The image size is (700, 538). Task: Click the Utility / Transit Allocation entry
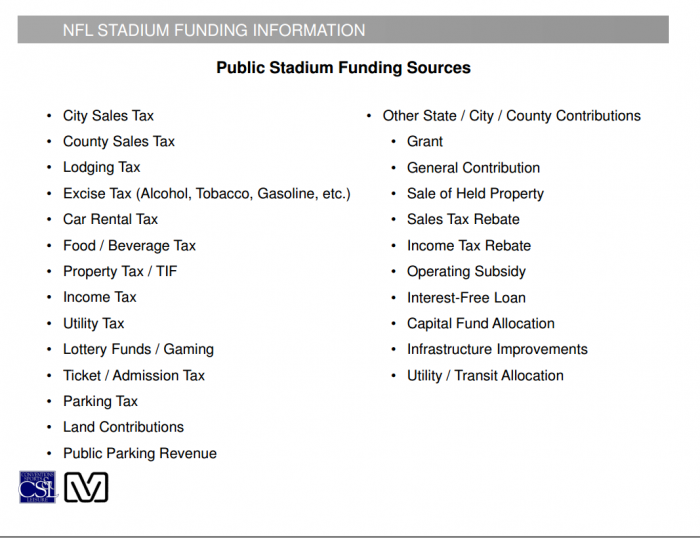coord(485,376)
